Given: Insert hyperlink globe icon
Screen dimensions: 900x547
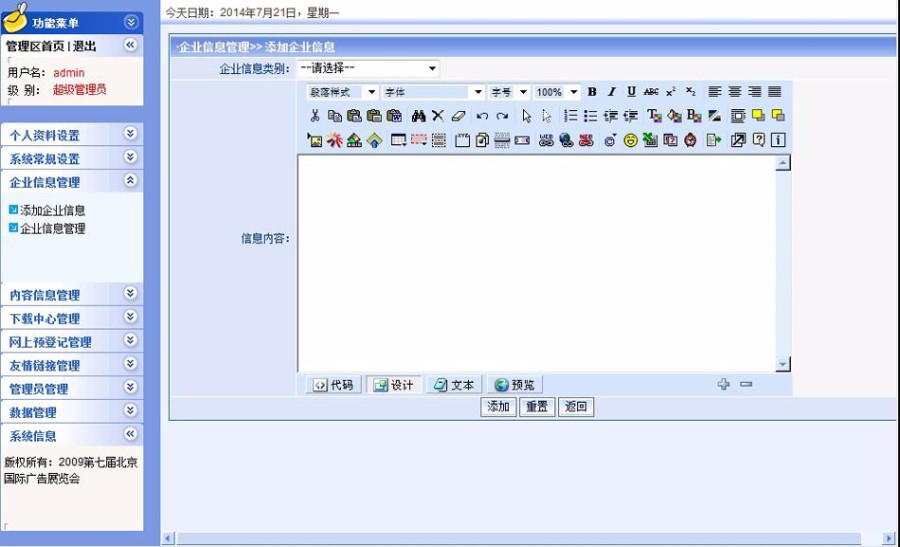Looking at the screenshot, I should [566, 140].
